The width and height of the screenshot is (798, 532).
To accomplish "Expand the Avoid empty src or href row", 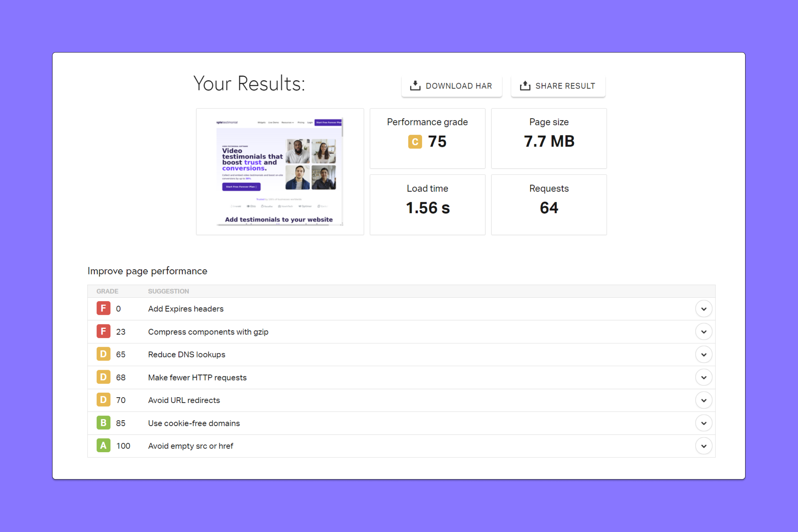I will tap(703, 446).
